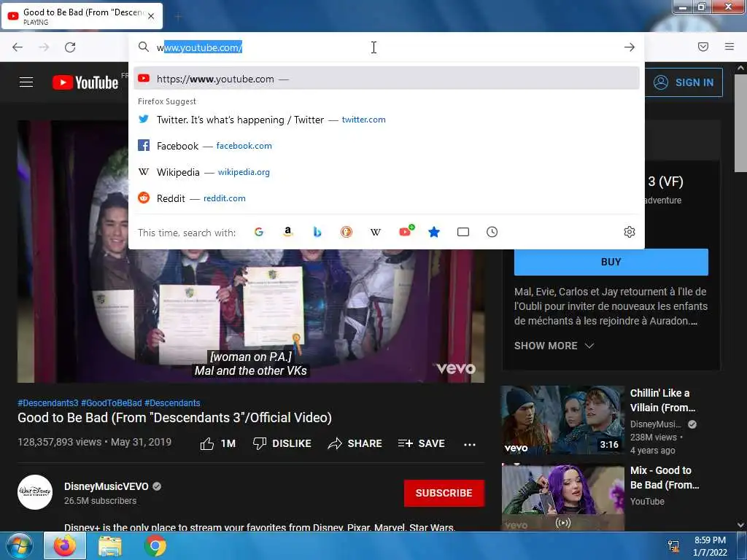Screen dimensions: 747x560
Task: Search history using the clock icon
Action: [x=492, y=232]
